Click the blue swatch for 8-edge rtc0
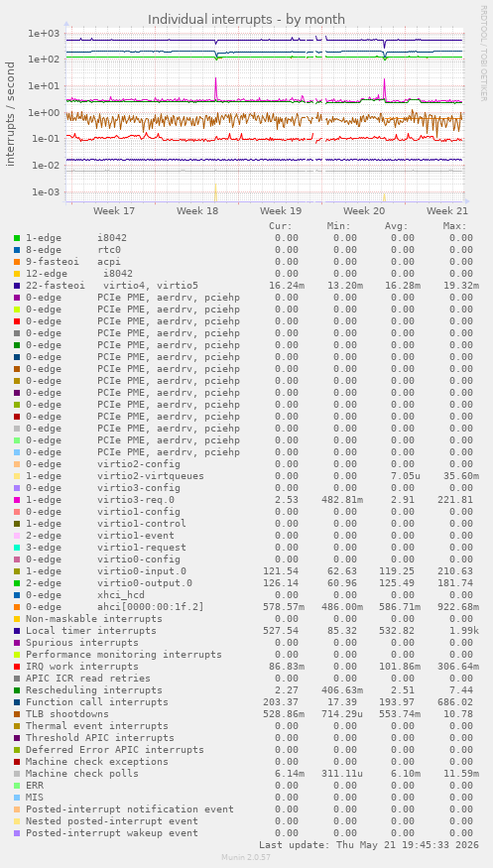 pyautogui.click(x=17, y=250)
